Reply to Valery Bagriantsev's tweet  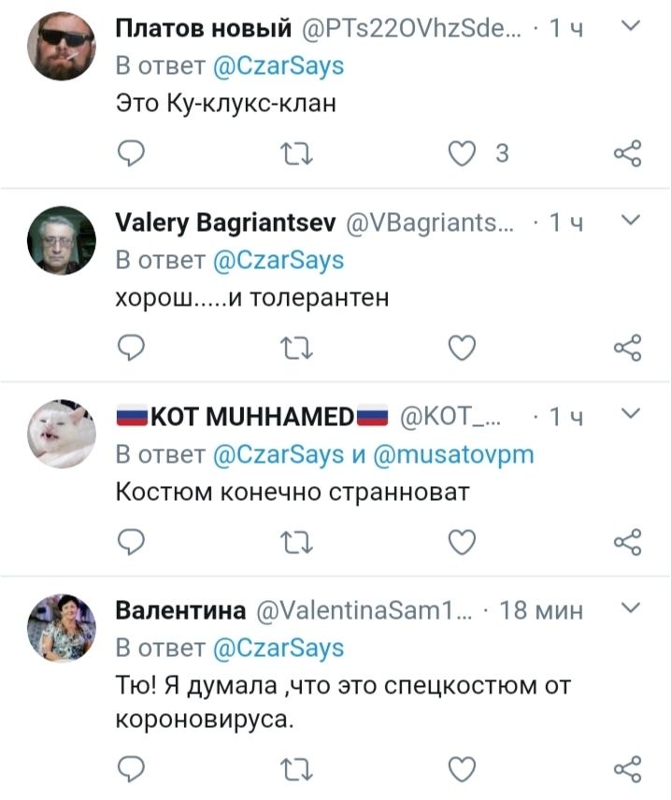(133, 348)
